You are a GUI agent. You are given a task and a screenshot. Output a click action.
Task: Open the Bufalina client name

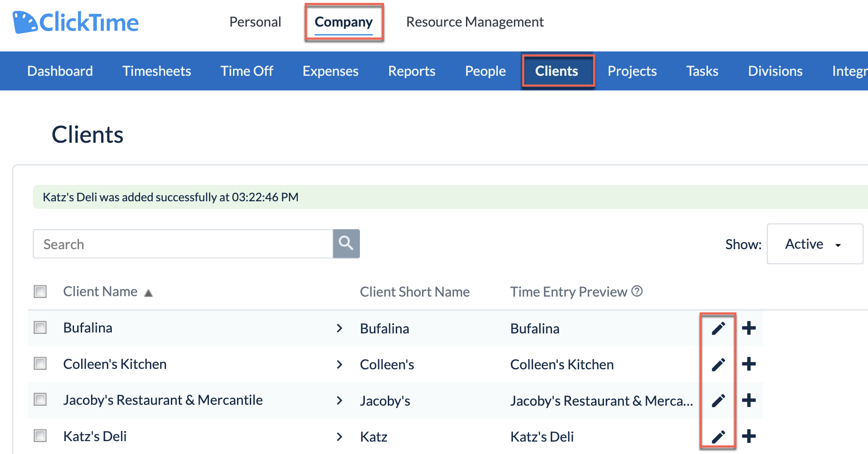88,328
